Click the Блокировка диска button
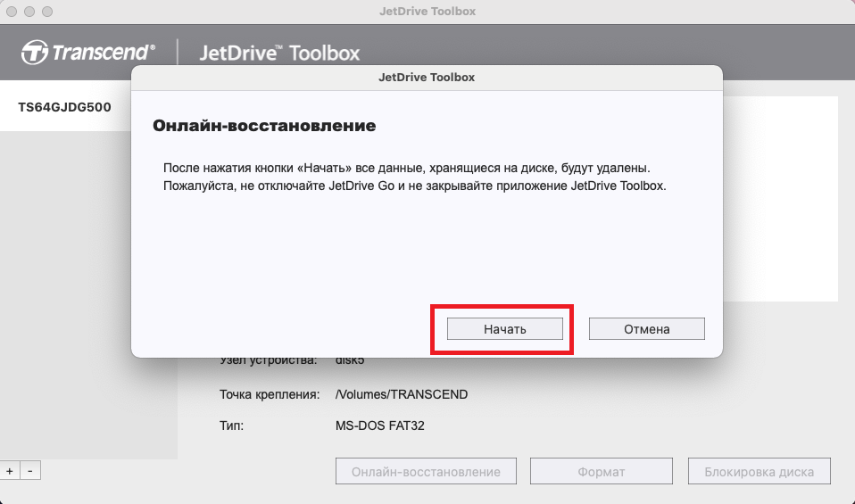The image size is (855, 504). tap(759, 471)
